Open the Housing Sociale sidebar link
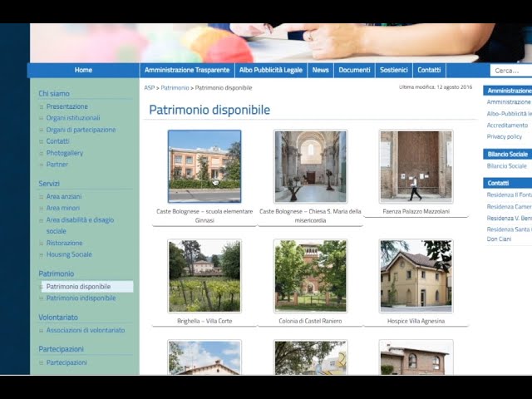 pos(69,254)
